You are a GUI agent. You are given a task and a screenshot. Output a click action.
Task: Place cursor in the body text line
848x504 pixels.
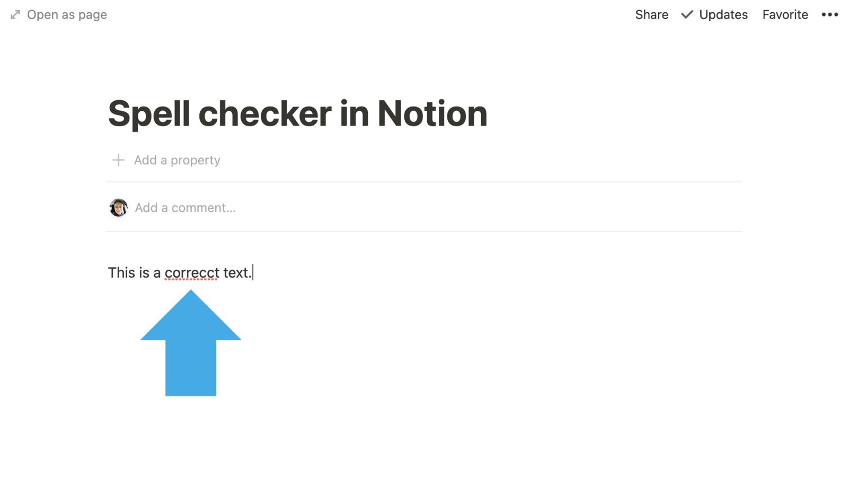pos(180,272)
